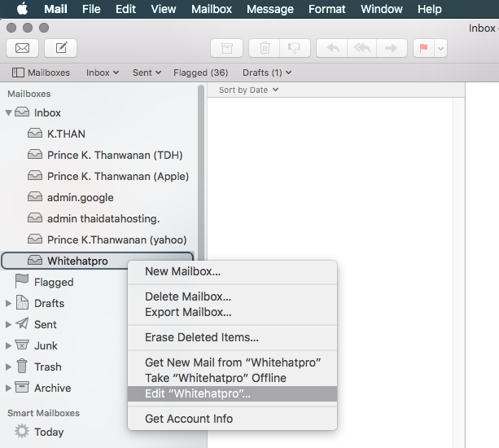The image size is (499, 448).
Task: Choose Delete Mailbox… from context menu
Action: 232,296
